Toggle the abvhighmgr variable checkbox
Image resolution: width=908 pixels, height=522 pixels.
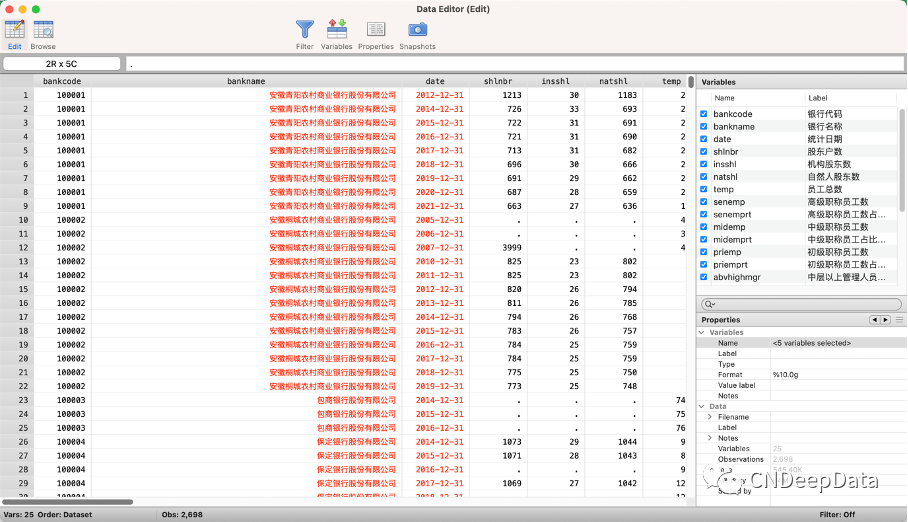[x=704, y=277]
